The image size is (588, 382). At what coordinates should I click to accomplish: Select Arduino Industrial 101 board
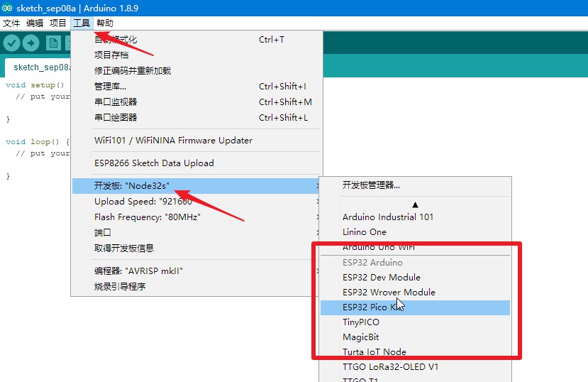tap(415, 217)
